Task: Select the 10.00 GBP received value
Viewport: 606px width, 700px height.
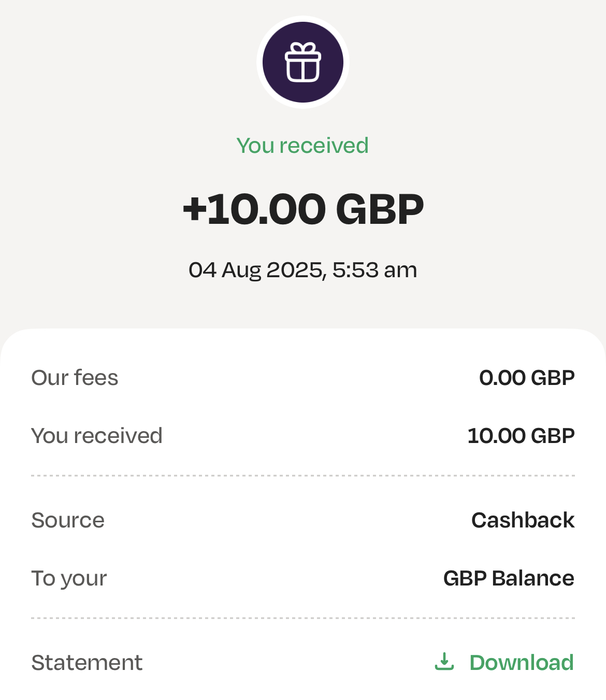Action: pyautogui.click(x=521, y=436)
